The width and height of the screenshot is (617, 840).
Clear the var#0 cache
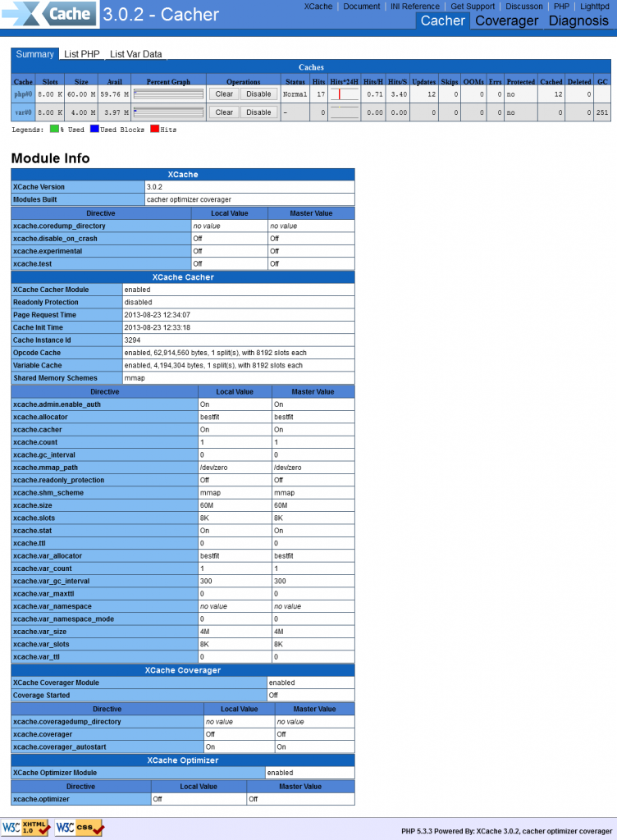pyautogui.click(x=224, y=112)
